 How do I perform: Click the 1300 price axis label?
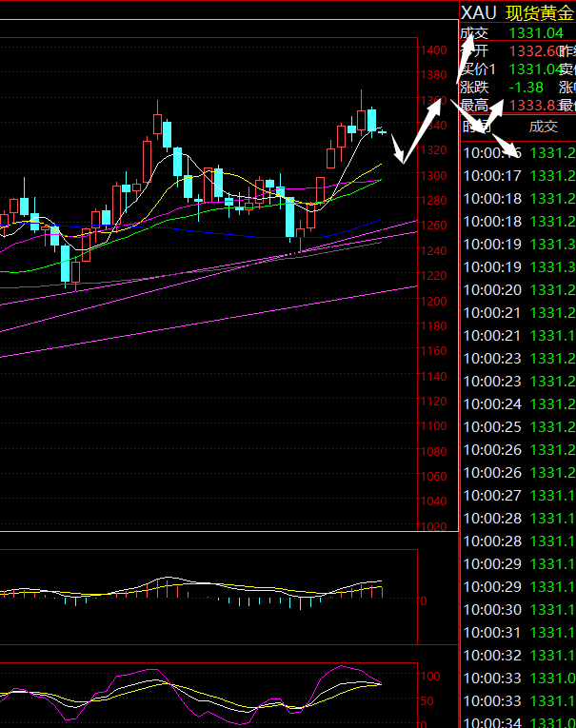[433, 175]
